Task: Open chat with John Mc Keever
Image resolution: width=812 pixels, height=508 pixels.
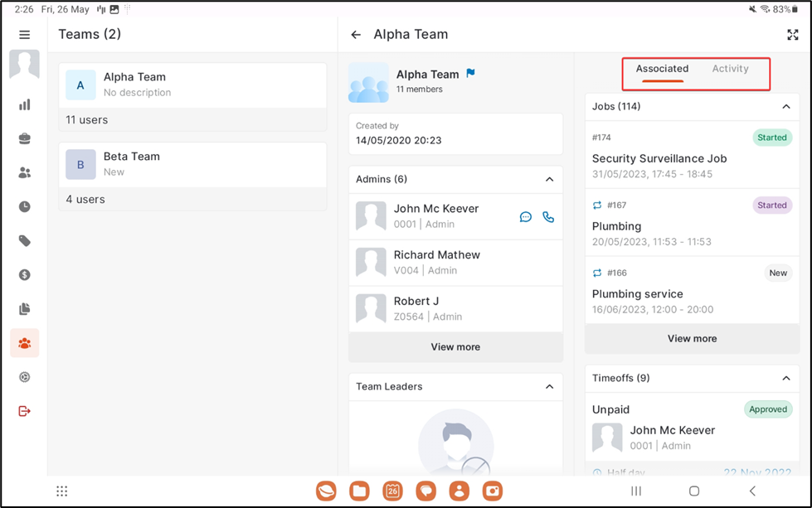Action: tap(525, 217)
